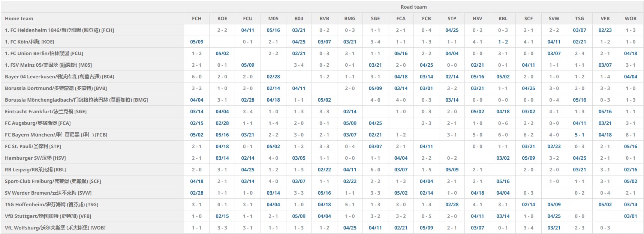Open the 04/11 Heidenheim vs FCU fixture link
The width and height of the screenshot is (644, 234).
click(247, 30)
